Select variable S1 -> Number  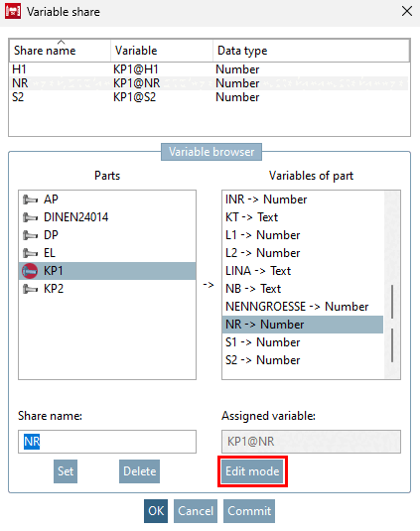[x=303, y=342]
